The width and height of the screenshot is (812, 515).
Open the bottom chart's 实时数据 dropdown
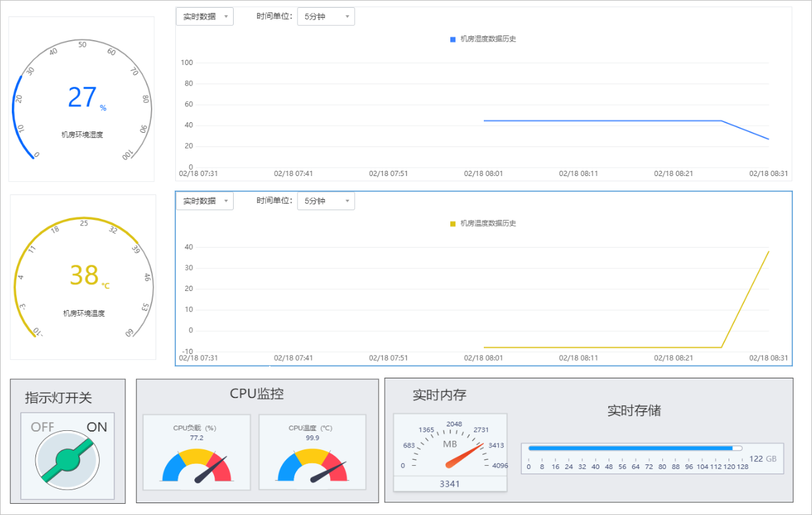(204, 200)
